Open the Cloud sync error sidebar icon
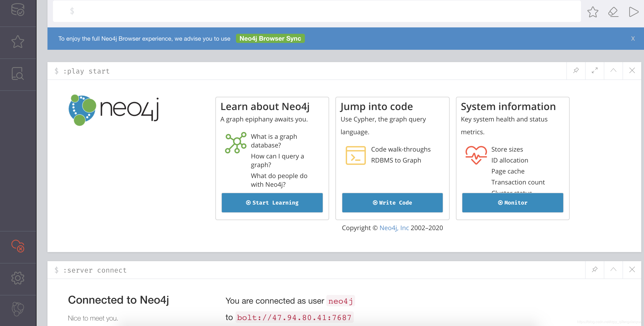The width and height of the screenshot is (644, 326). click(x=18, y=246)
